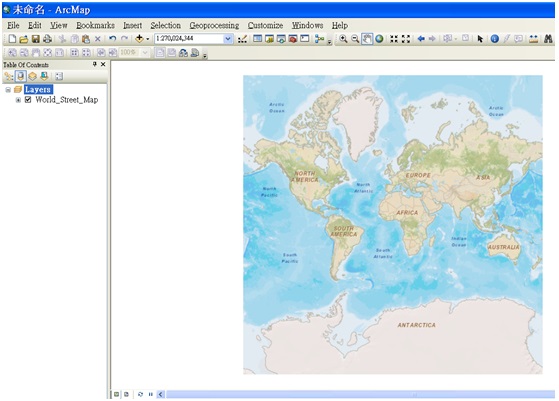Click the Layout toolbar Focus Data Frame icon
The width and height of the screenshot is (559, 401).
(171, 53)
